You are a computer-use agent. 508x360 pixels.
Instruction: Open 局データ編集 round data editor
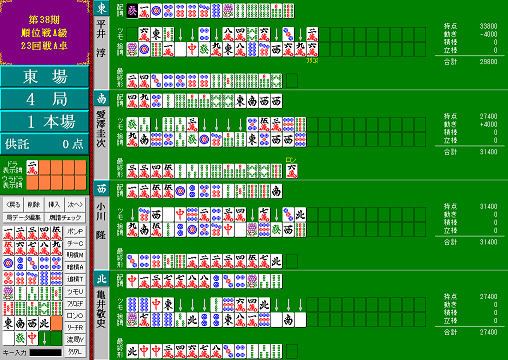24,217
